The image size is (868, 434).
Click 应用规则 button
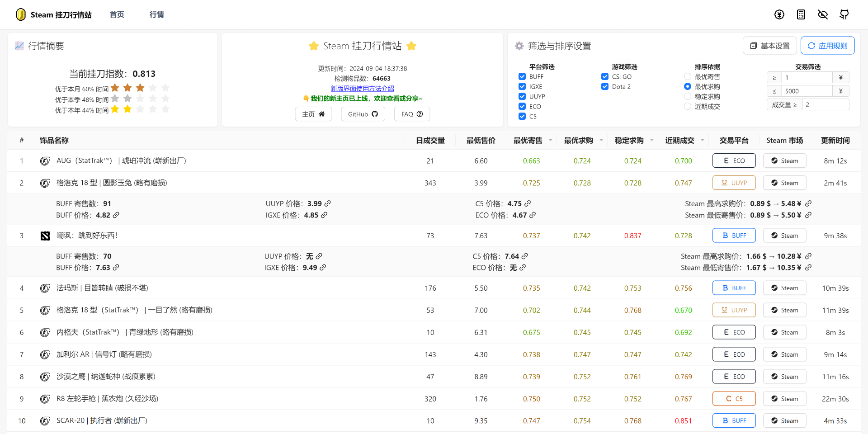pos(828,46)
